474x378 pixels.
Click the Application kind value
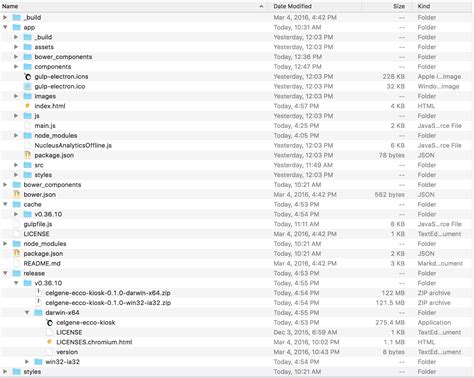click(434, 323)
